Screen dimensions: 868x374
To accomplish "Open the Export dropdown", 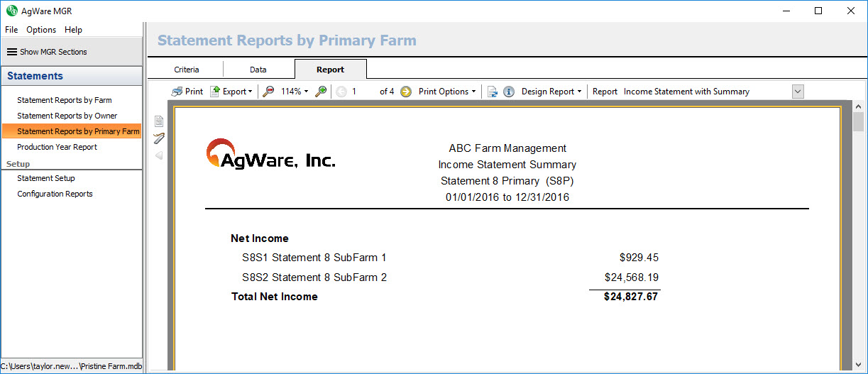I will [232, 92].
